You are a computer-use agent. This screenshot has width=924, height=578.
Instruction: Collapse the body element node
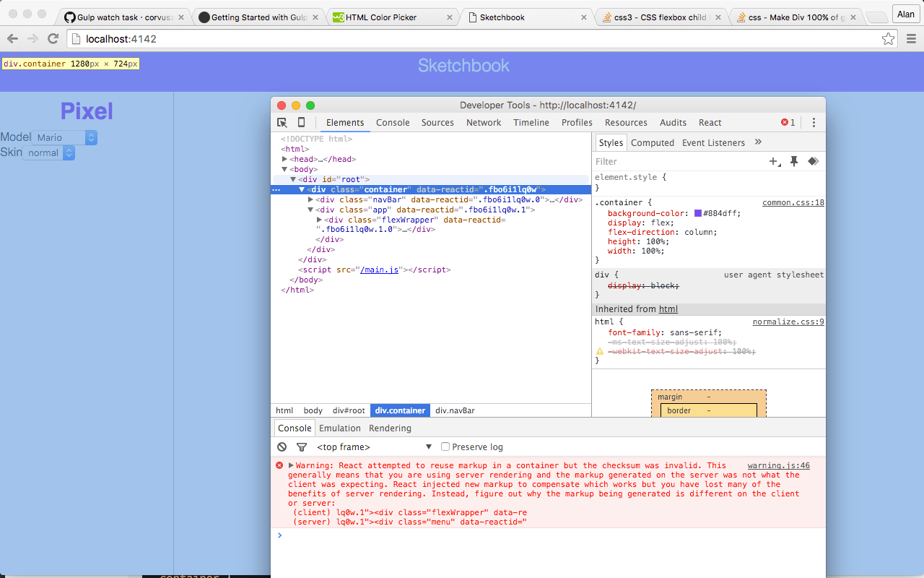pos(284,169)
